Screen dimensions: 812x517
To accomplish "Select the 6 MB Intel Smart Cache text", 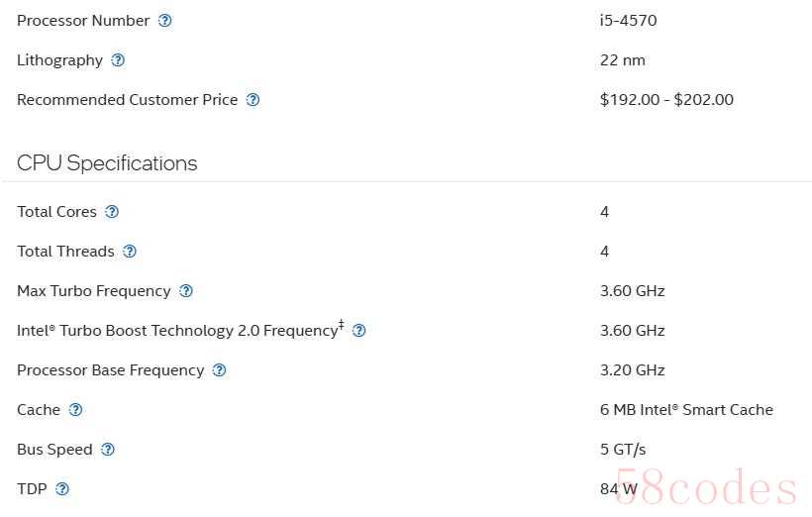I will (686, 410).
